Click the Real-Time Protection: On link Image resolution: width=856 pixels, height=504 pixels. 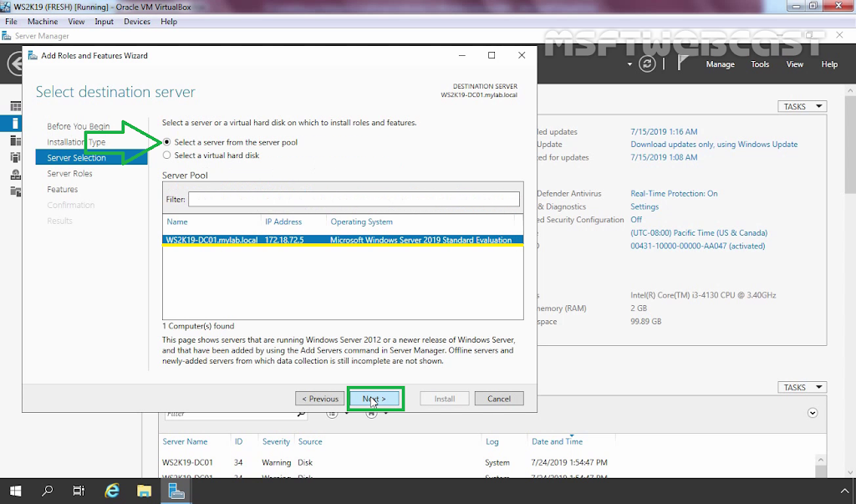click(x=674, y=193)
